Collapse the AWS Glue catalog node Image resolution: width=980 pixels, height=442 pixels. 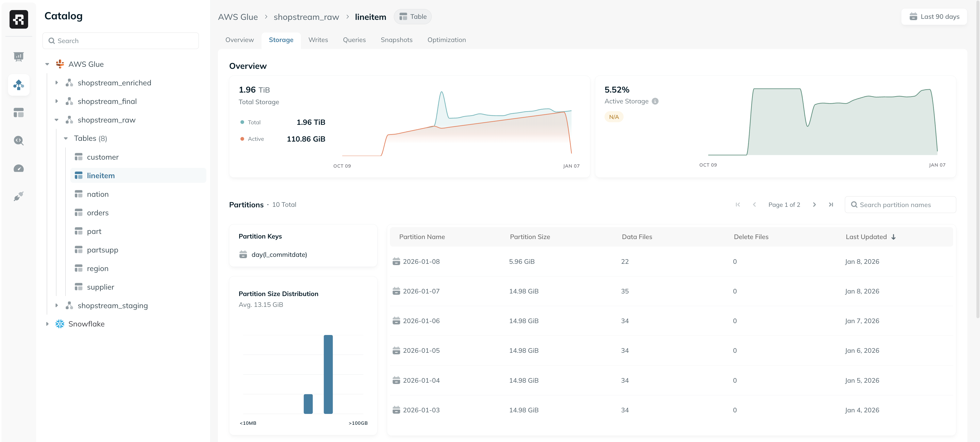click(x=47, y=64)
